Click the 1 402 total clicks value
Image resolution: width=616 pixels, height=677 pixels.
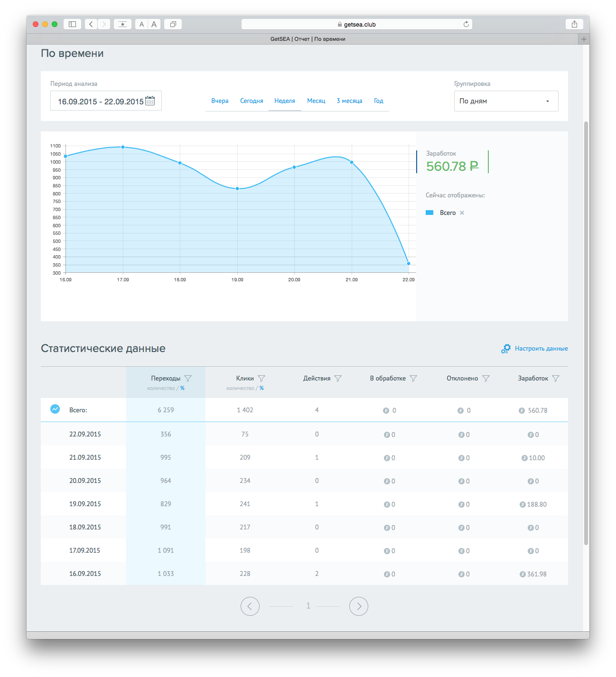[245, 410]
